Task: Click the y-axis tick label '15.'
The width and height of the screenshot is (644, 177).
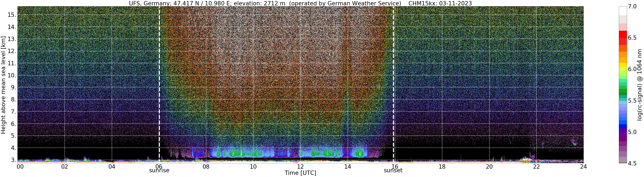Action: [x=12, y=15]
